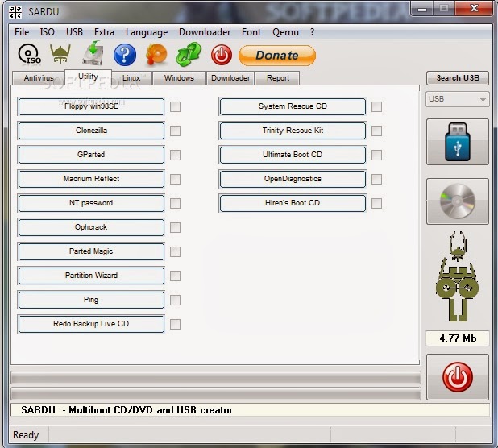Click the large red power button bottom right

point(458,377)
